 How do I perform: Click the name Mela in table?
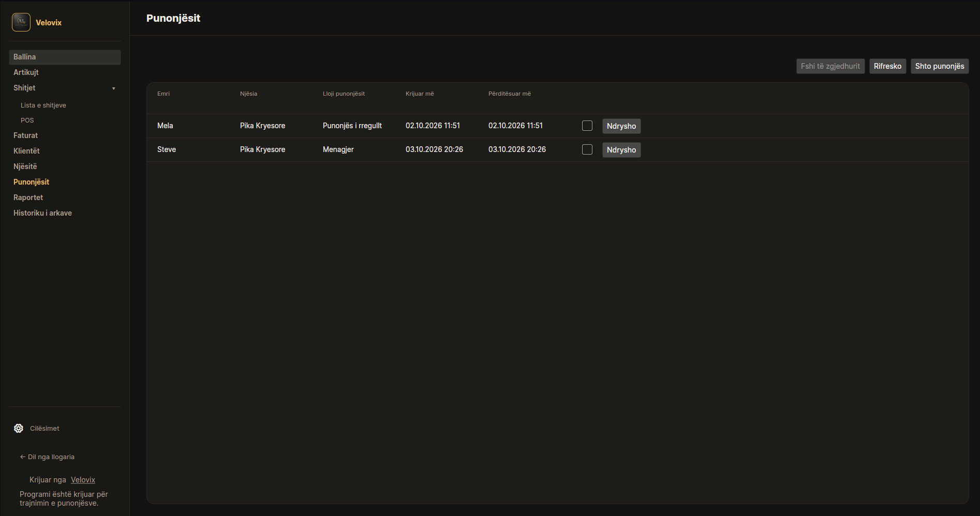(165, 126)
